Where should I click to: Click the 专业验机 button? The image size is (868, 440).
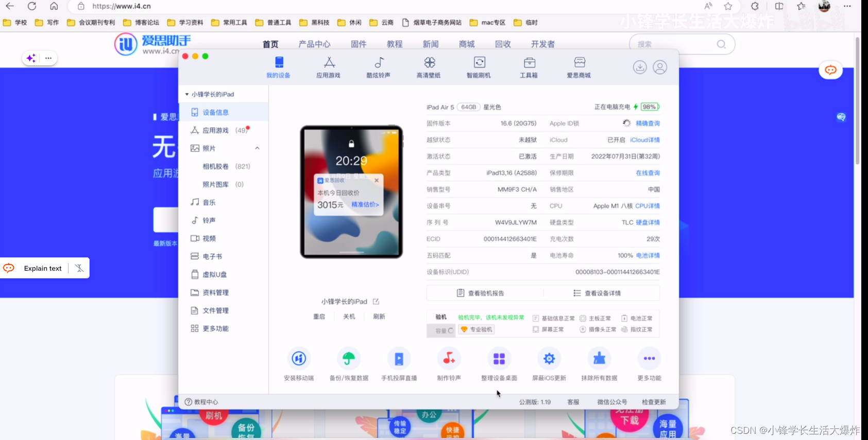[476, 329]
